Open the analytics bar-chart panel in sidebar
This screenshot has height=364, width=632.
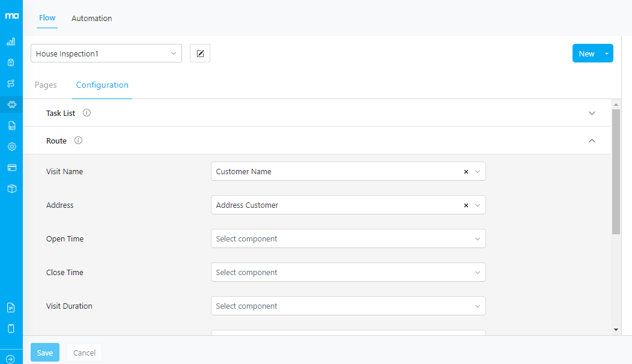pos(11,41)
